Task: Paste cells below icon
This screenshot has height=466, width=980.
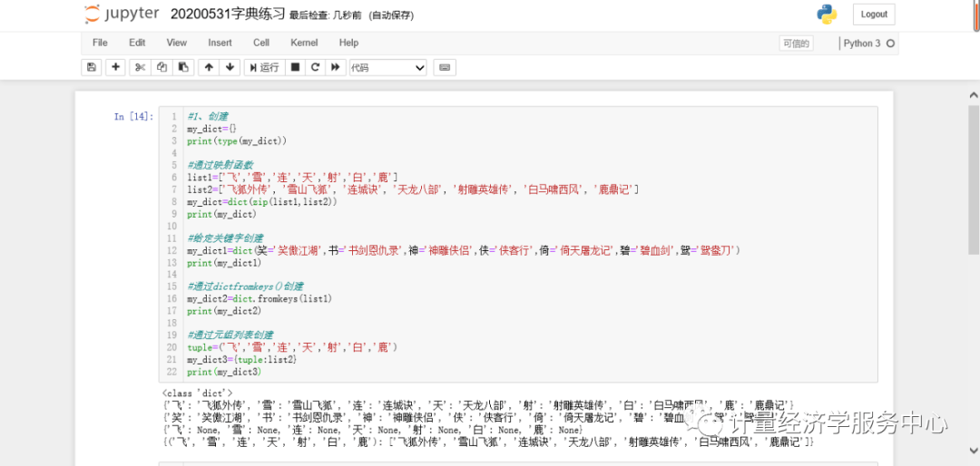Action: [x=183, y=67]
